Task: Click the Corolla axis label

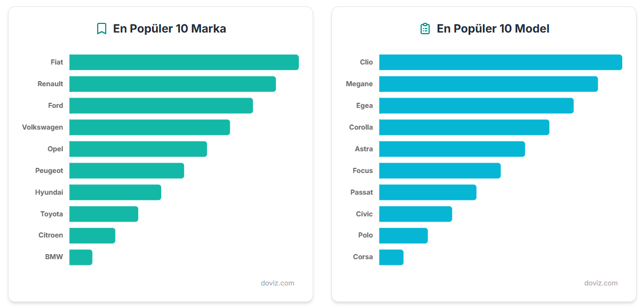Action: [x=361, y=127]
